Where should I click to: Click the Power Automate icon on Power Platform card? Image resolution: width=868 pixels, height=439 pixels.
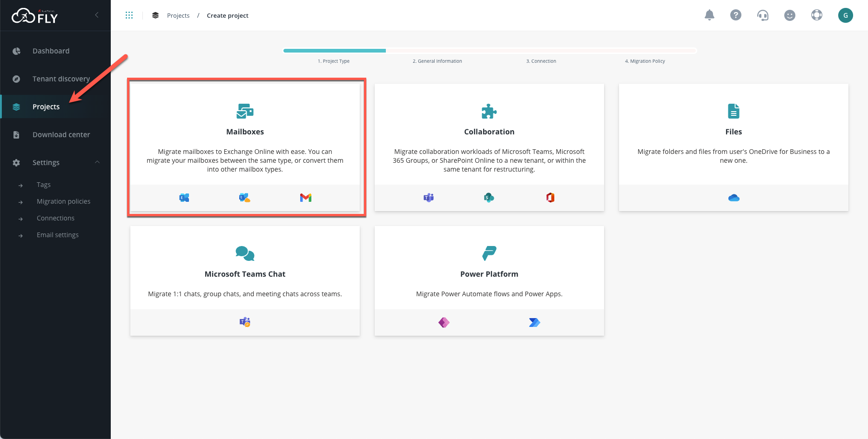tap(534, 322)
